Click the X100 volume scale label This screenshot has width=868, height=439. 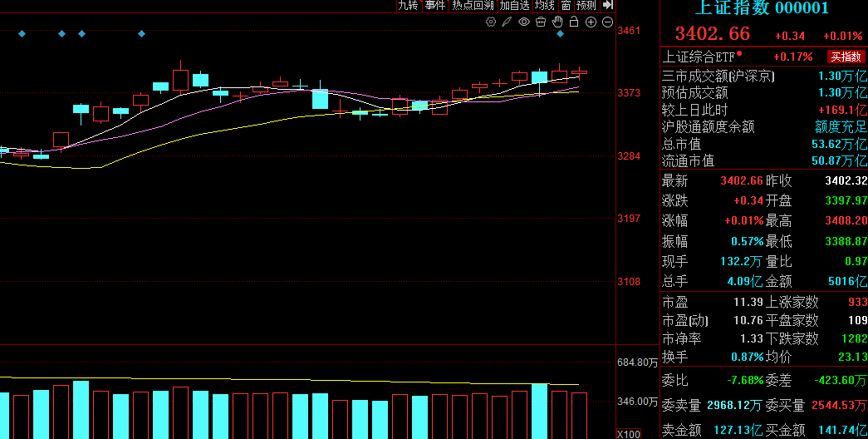(x=627, y=434)
